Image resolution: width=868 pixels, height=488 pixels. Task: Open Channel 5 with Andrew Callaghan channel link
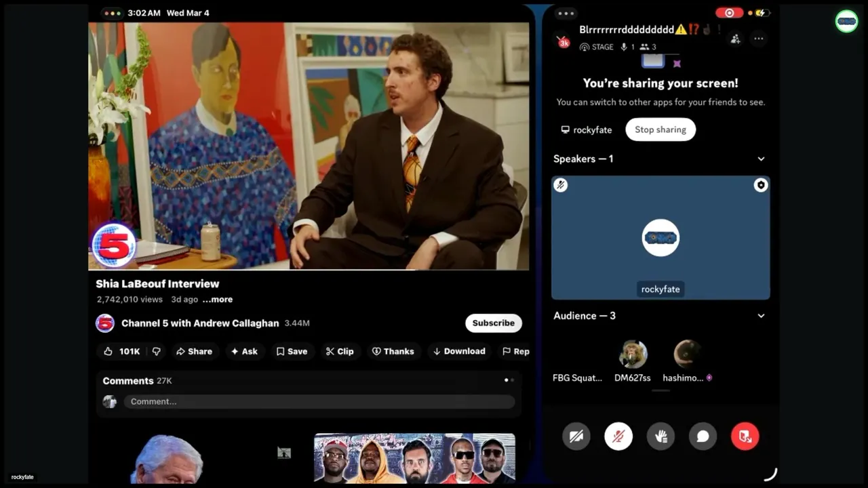coord(200,323)
